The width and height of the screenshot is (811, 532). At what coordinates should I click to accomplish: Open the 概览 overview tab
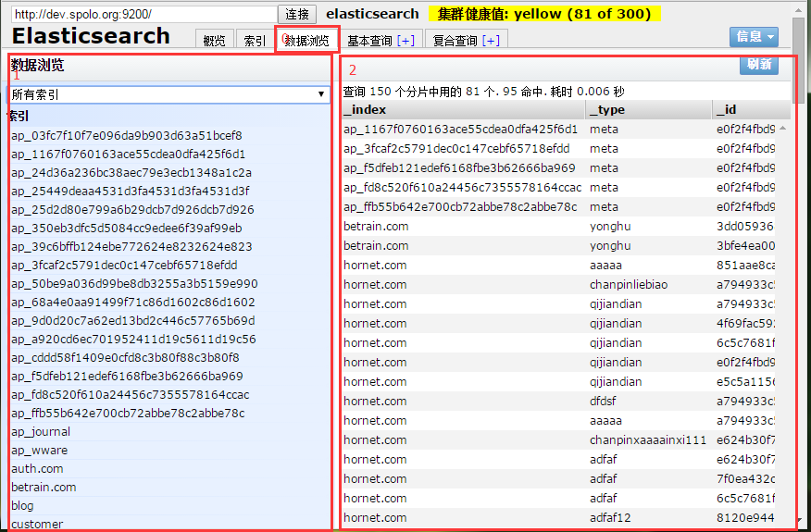pyautogui.click(x=214, y=41)
